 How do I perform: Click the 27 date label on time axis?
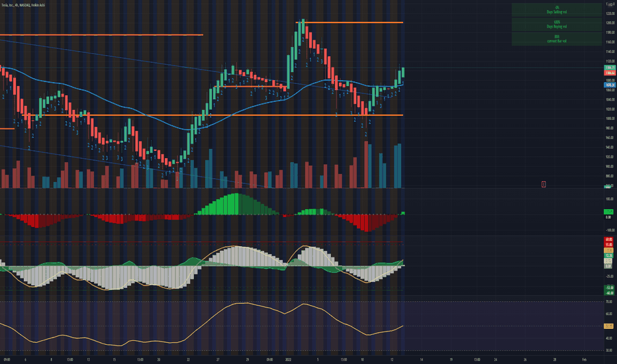point(218,359)
